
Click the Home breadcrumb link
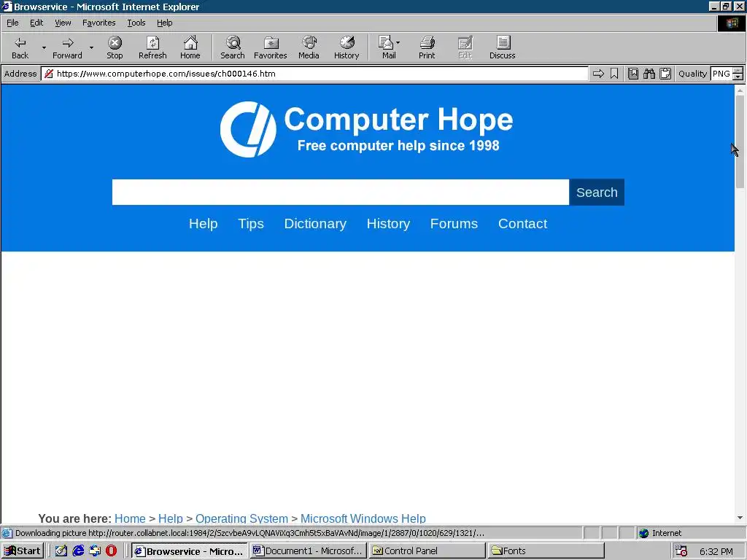click(130, 518)
